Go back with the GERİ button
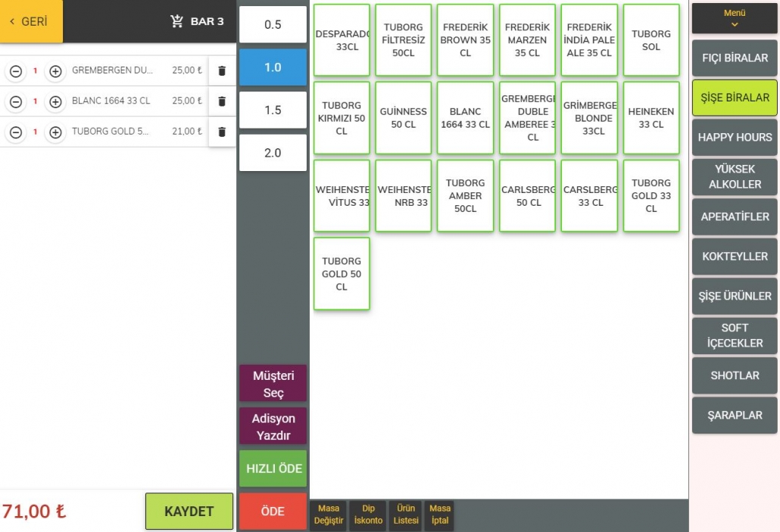 click(31, 21)
